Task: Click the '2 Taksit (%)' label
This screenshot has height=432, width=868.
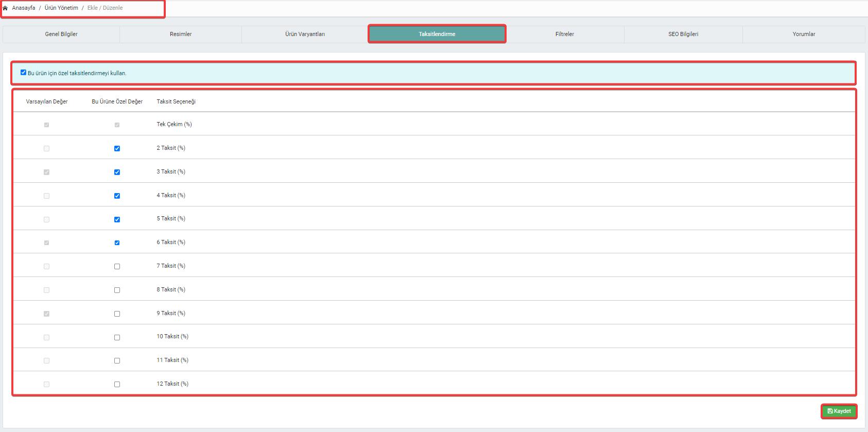Action: click(171, 148)
